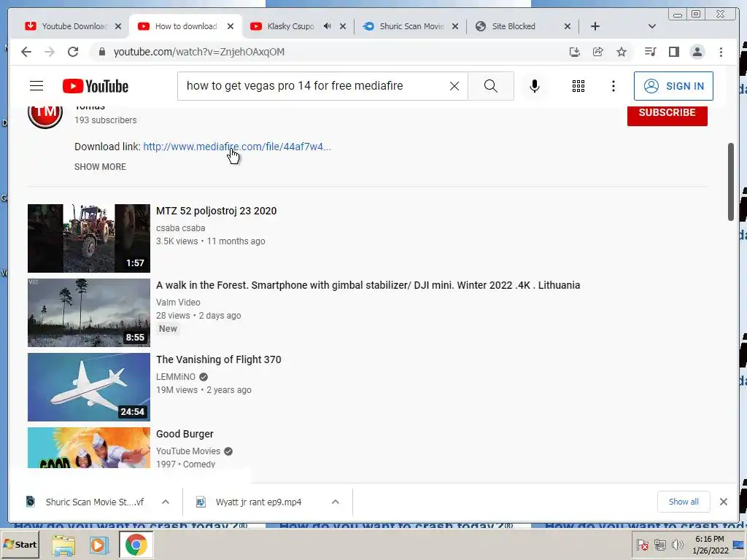747x560 pixels.
Task: Click the forward navigation arrow
Action: (50, 52)
